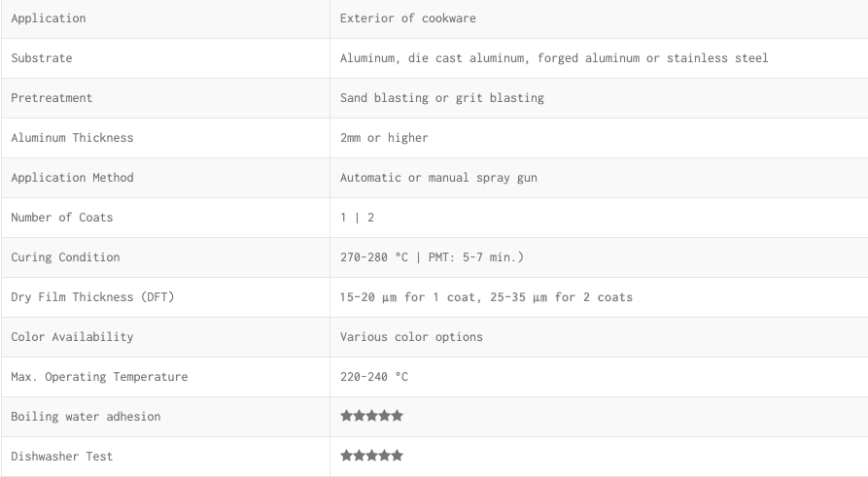Select the Exterior of cookware value
This screenshot has height=477, width=868.
408,18
